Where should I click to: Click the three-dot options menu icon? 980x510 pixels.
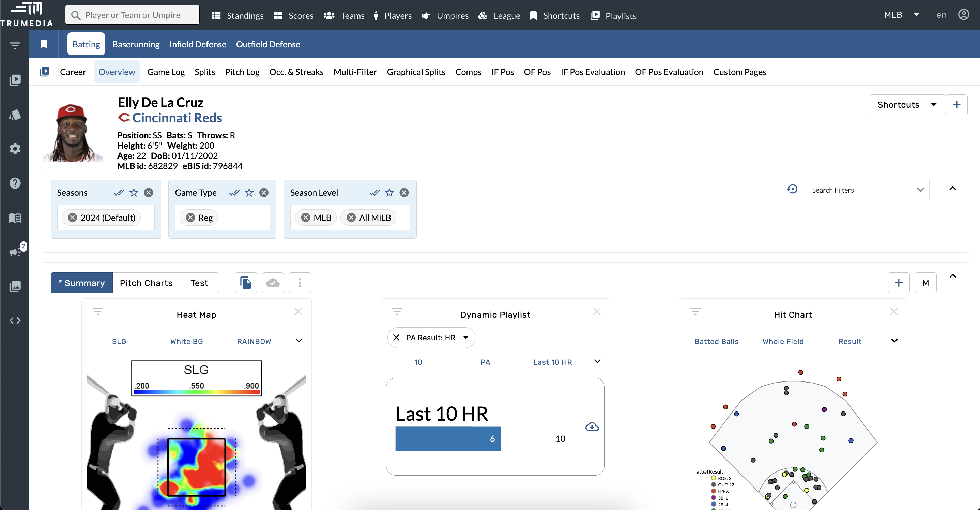click(x=300, y=283)
